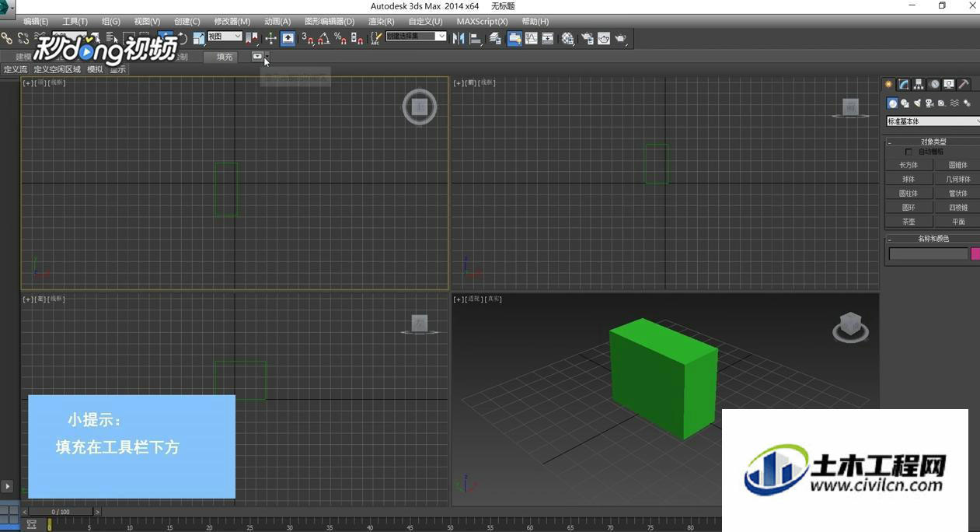This screenshot has width=980, height=532.
Task: Click the magenta object color swatch
Action: [975, 254]
